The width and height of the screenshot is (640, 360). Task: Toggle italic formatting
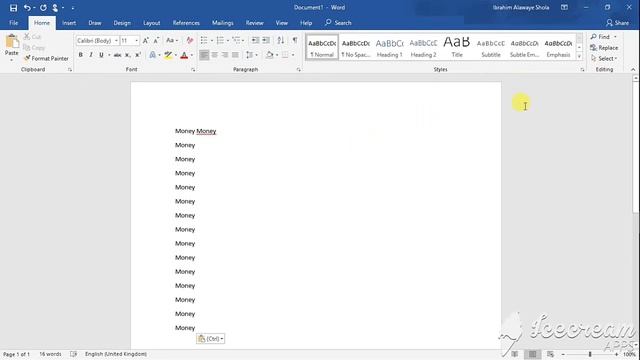pos(91,55)
